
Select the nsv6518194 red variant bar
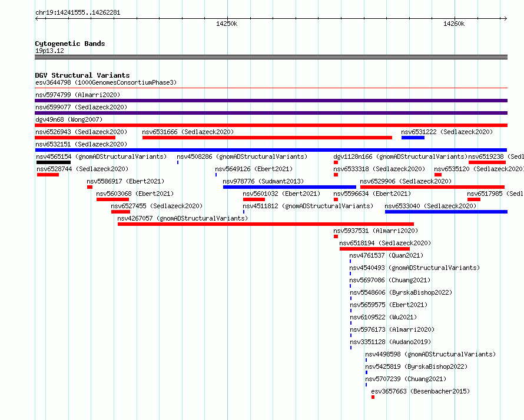click(374, 249)
